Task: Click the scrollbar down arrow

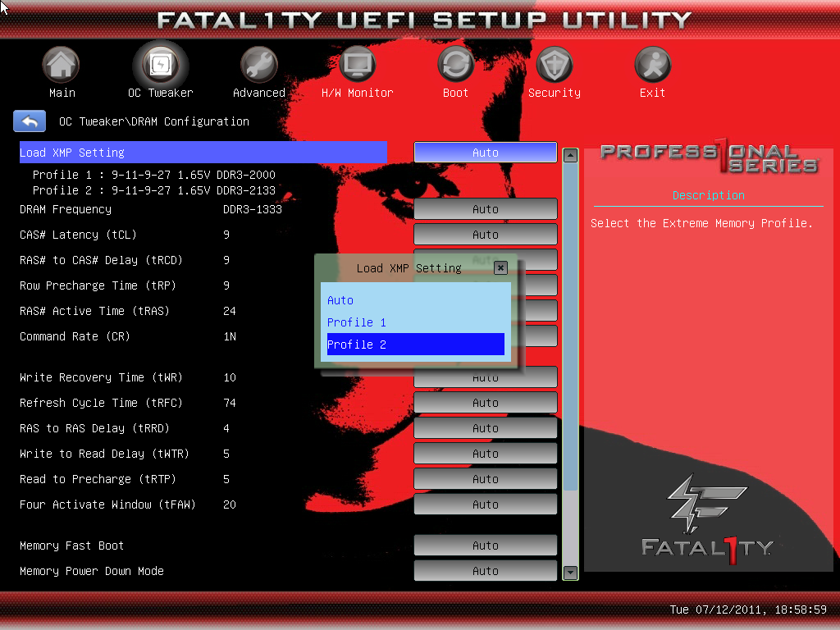Action: 571,572
